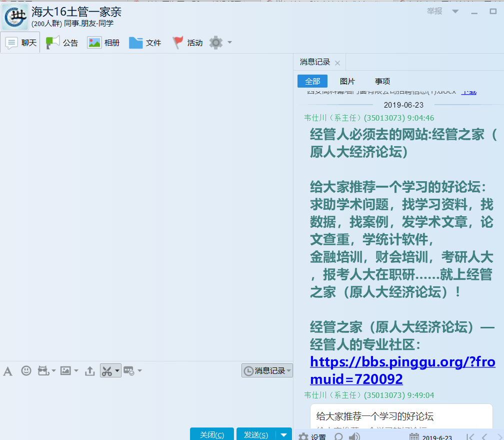Open the 给大家推荐一个学习的好论坛 message card

pos(401,416)
